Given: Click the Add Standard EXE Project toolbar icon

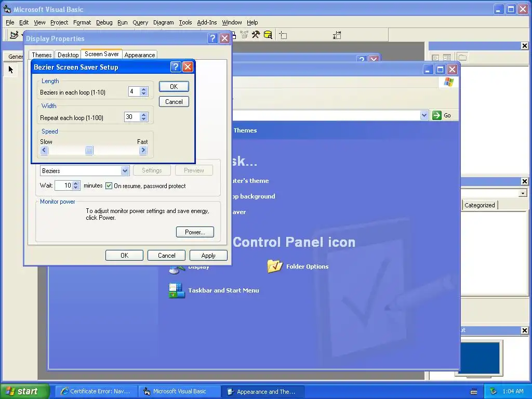Looking at the screenshot, I should pyautogui.click(x=14, y=35).
